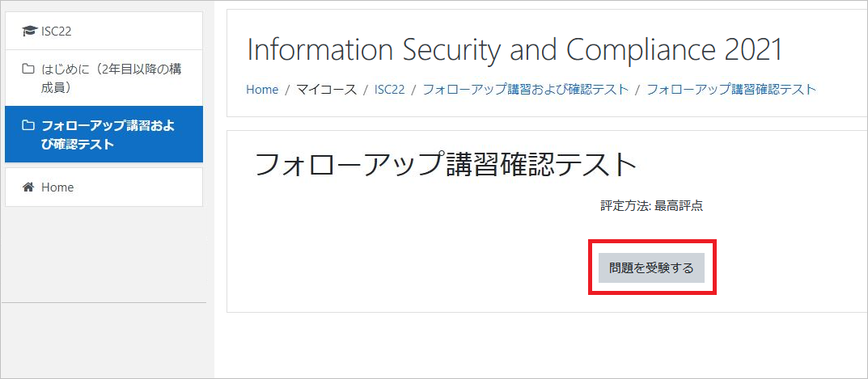868x379 pixels.
Task: Open the フォローアップ講習および確認テスト breadcrumb link
Action: coord(525,90)
